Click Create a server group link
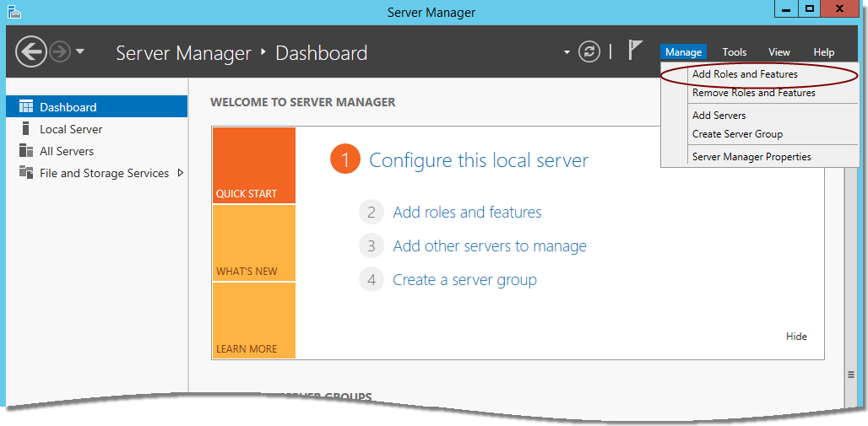868x426 pixels. [465, 279]
